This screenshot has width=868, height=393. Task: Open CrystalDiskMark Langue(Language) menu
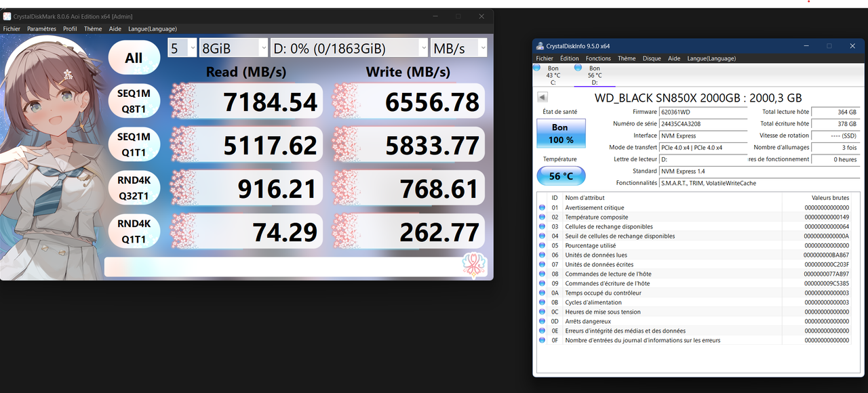[153, 29]
